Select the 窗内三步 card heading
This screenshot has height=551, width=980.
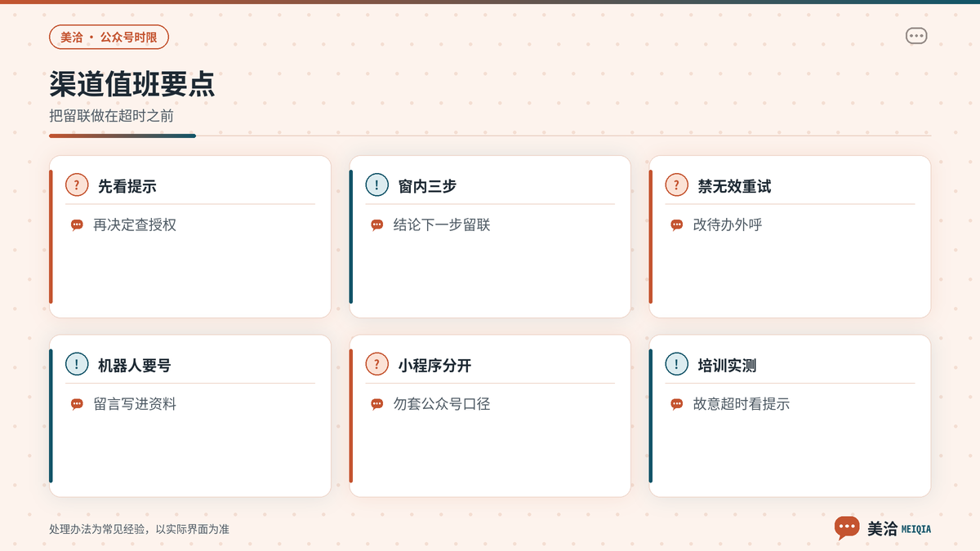427,186
